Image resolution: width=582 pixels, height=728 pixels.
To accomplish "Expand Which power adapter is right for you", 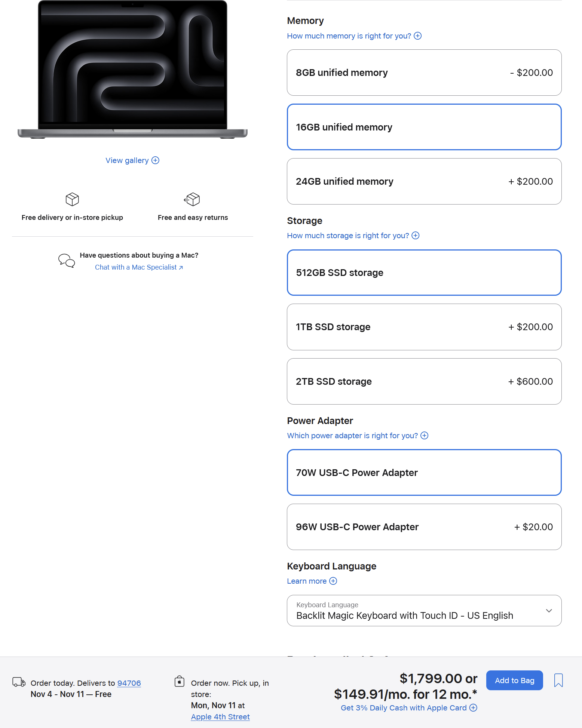I will [x=357, y=436].
